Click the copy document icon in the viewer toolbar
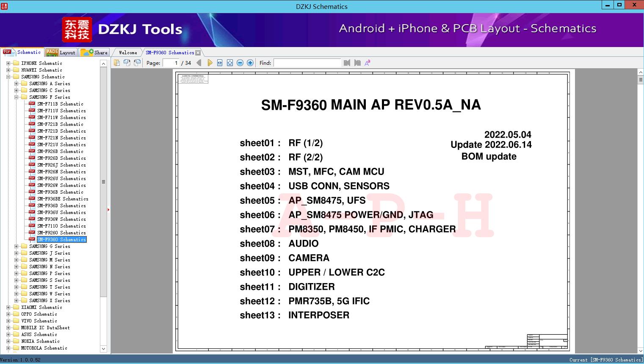Viewport: 644px width, 364px height. point(117,63)
